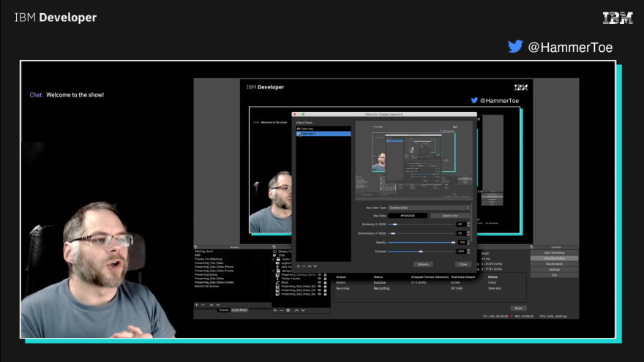
Task: Adjust the Opacity slider
Action: [422, 243]
